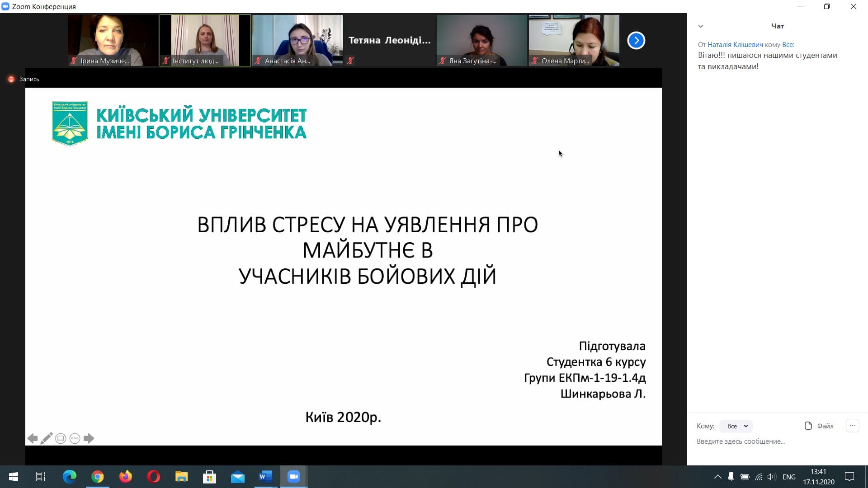
Task: Show hidden system tray icons
Action: click(717, 477)
